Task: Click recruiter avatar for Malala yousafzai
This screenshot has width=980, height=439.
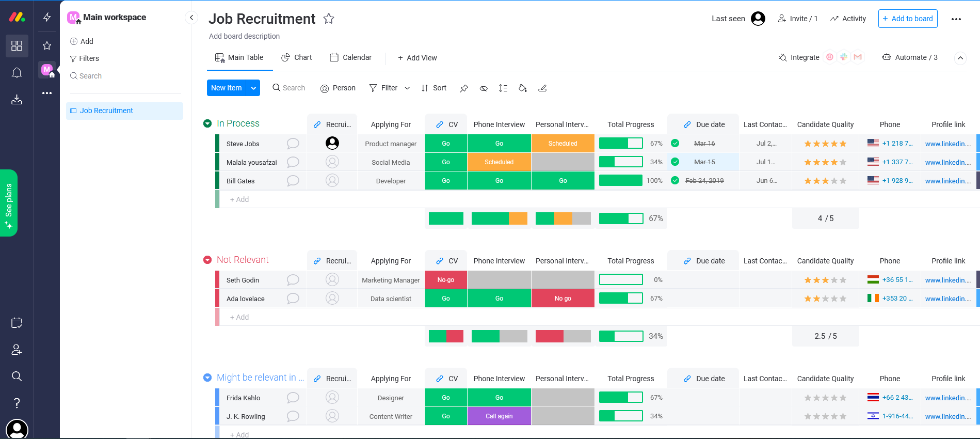Action: [x=332, y=162]
